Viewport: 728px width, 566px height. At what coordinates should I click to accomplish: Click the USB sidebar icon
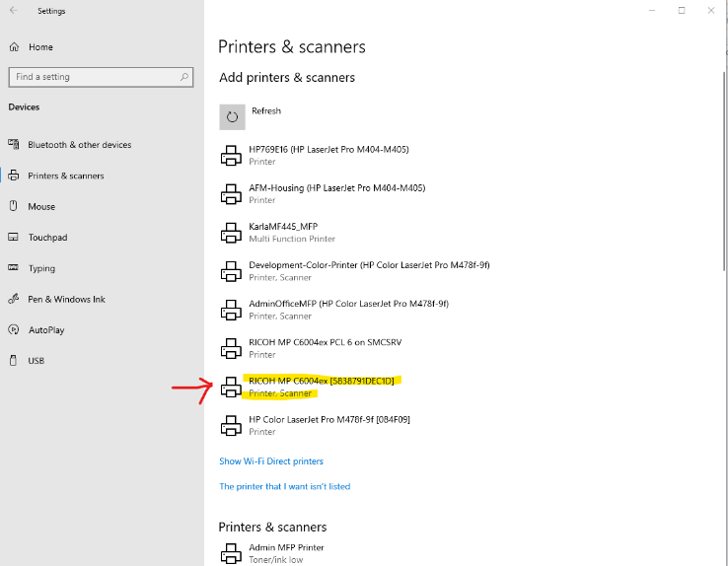[x=14, y=361]
